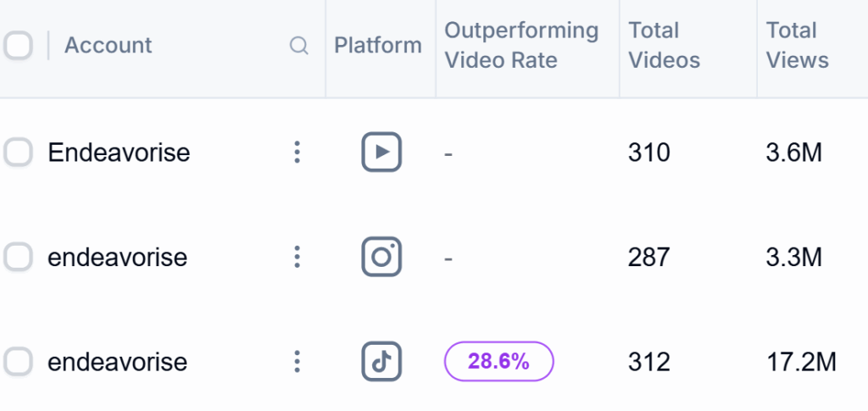Screen dimensions: 868x411
Task: Open three-dot menu for the YouTube account row
Action: tap(297, 153)
